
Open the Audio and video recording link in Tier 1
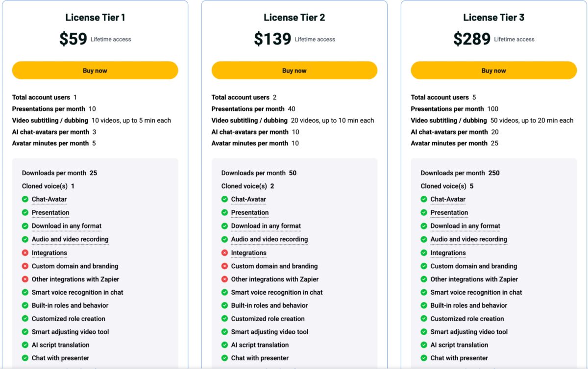[x=70, y=239]
